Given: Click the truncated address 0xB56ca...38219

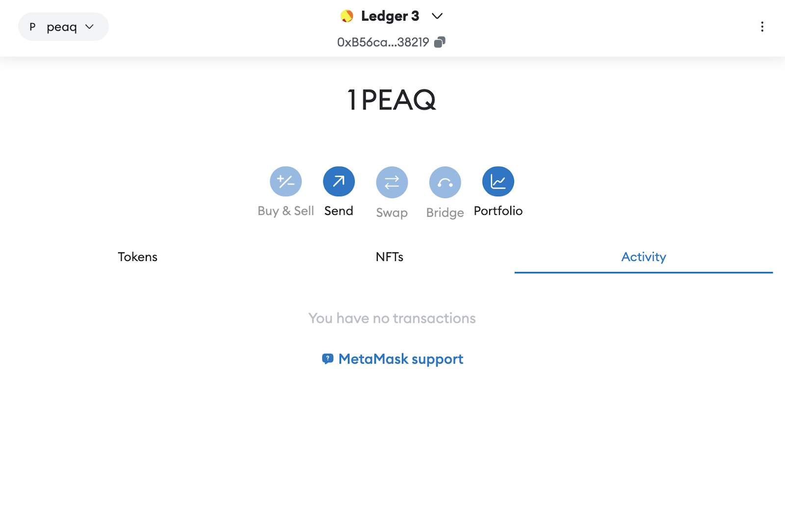Looking at the screenshot, I should tap(383, 42).
